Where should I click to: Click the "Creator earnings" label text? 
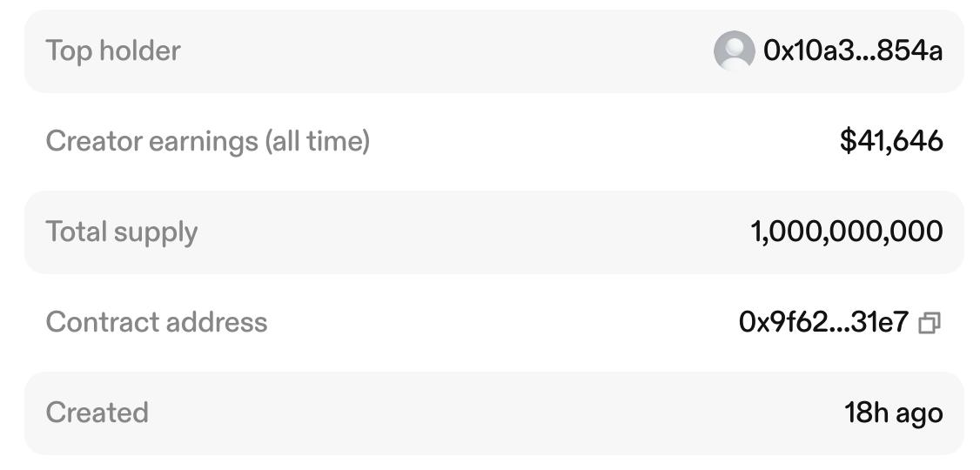[152, 141]
